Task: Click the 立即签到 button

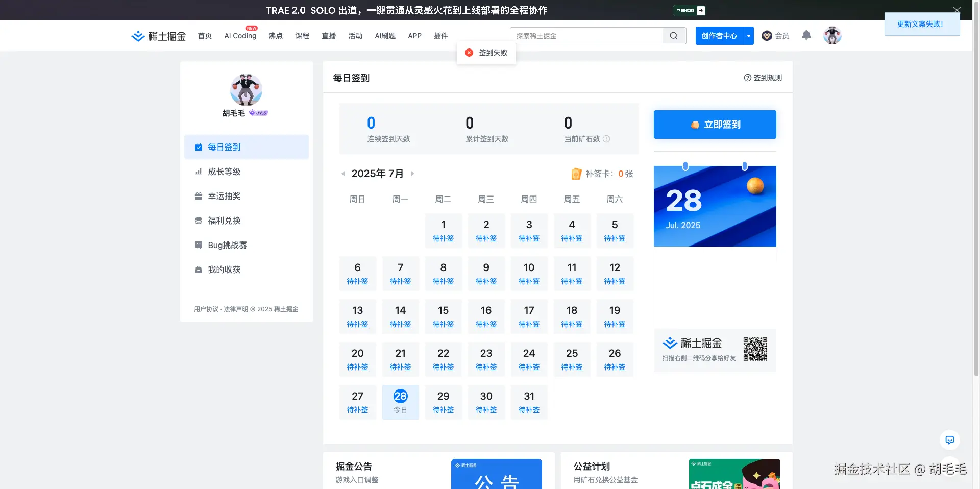Action: pyautogui.click(x=714, y=124)
